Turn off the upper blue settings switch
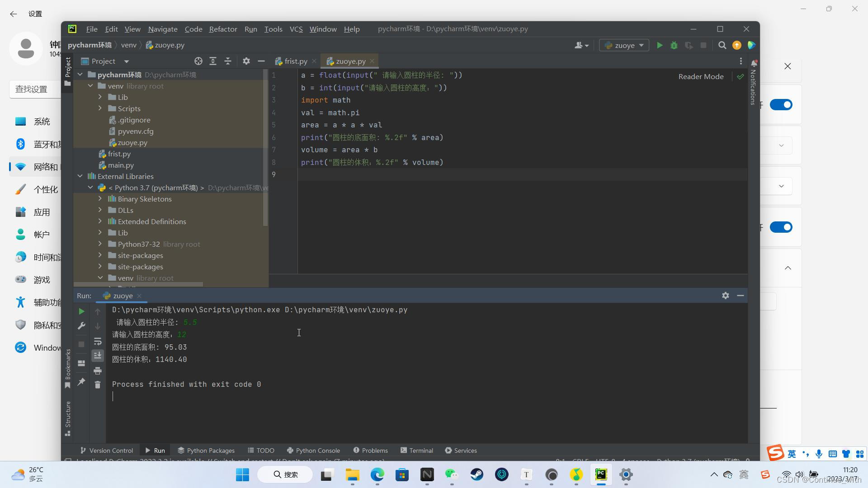 click(781, 105)
